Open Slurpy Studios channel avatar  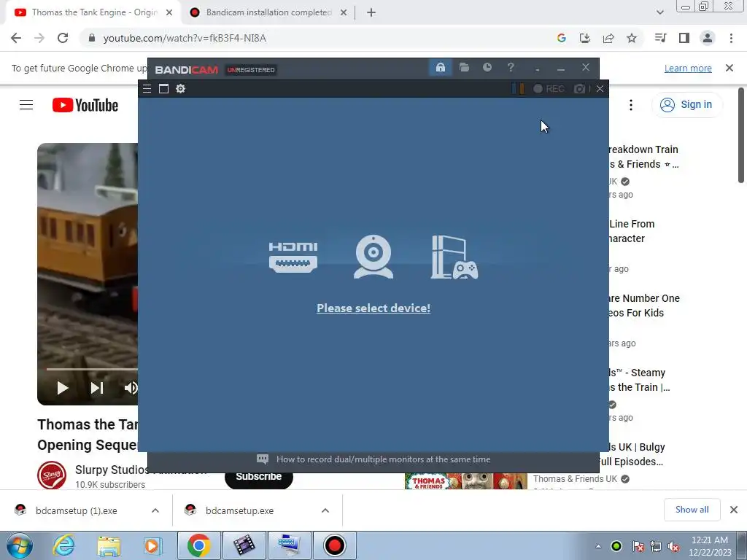tap(52, 475)
